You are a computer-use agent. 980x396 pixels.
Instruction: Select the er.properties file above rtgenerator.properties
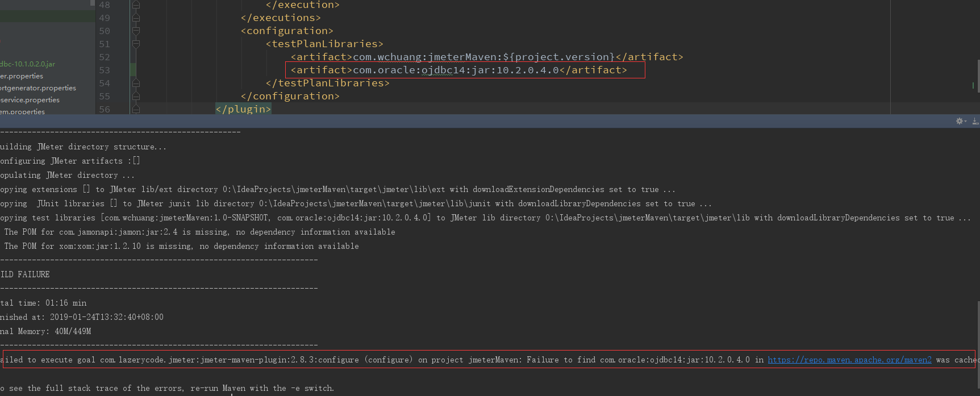(22, 76)
